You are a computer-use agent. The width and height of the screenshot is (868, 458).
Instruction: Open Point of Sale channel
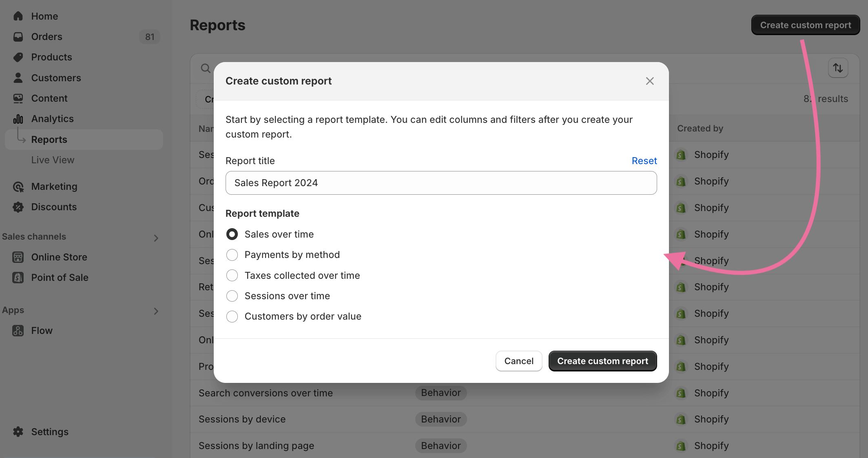(60, 278)
